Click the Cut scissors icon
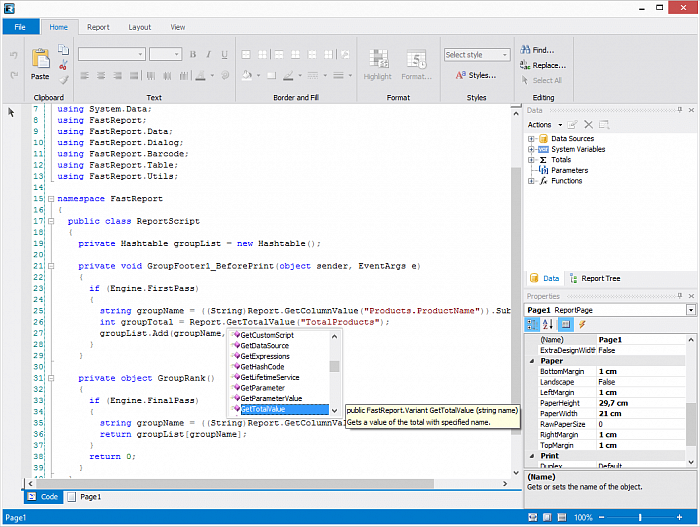Image resolution: width=700 pixels, height=527 pixels. [63, 64]
